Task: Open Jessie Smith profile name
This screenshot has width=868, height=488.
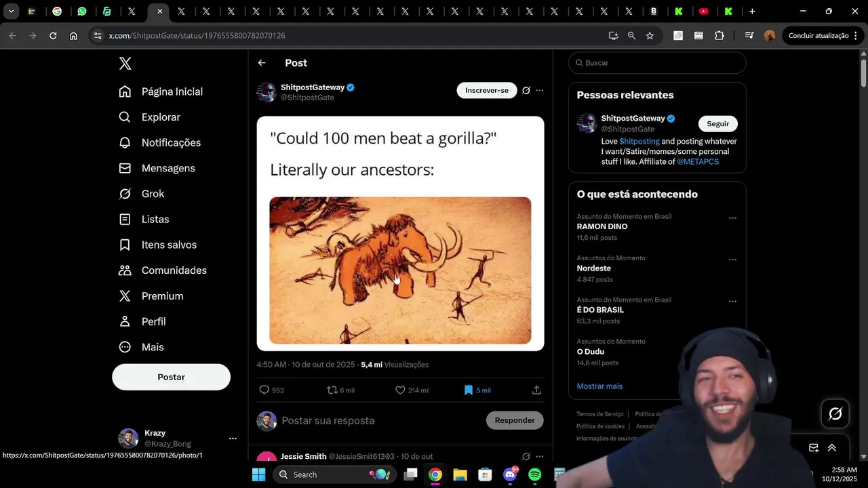Action: [304, 456]
